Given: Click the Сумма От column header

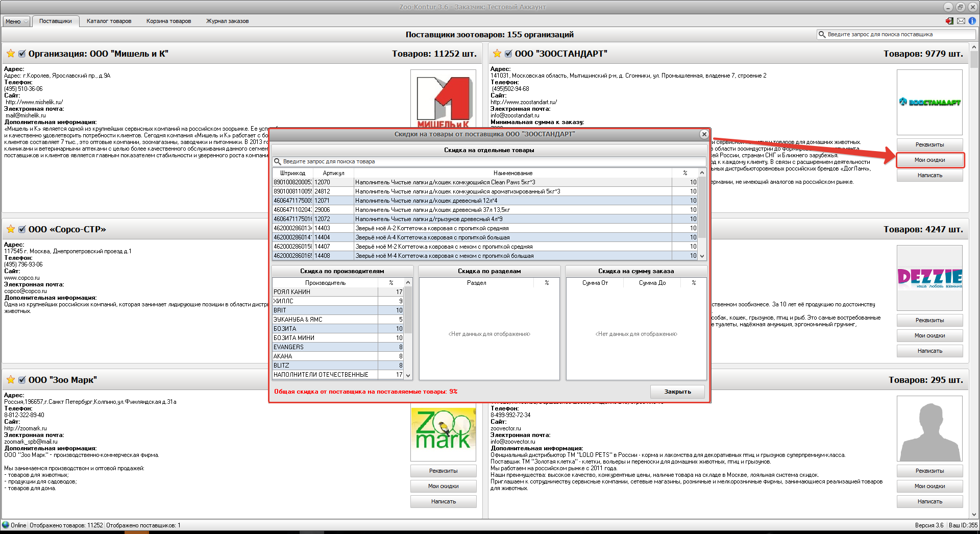Looking at the screenshot, I should click(595, 283).
